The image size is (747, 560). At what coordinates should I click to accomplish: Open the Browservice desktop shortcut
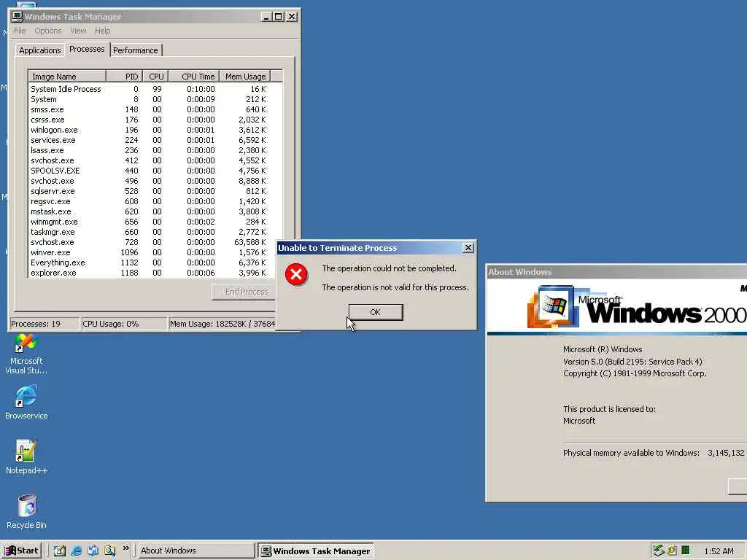point(26,402)
